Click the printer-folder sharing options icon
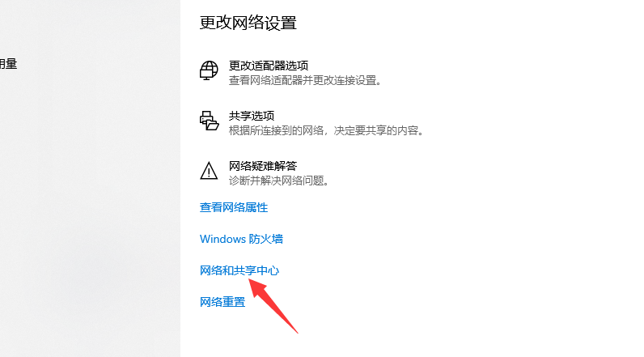The height and width of the screenshot is (357, 644). pyautogui.click(x=209, y=121)
